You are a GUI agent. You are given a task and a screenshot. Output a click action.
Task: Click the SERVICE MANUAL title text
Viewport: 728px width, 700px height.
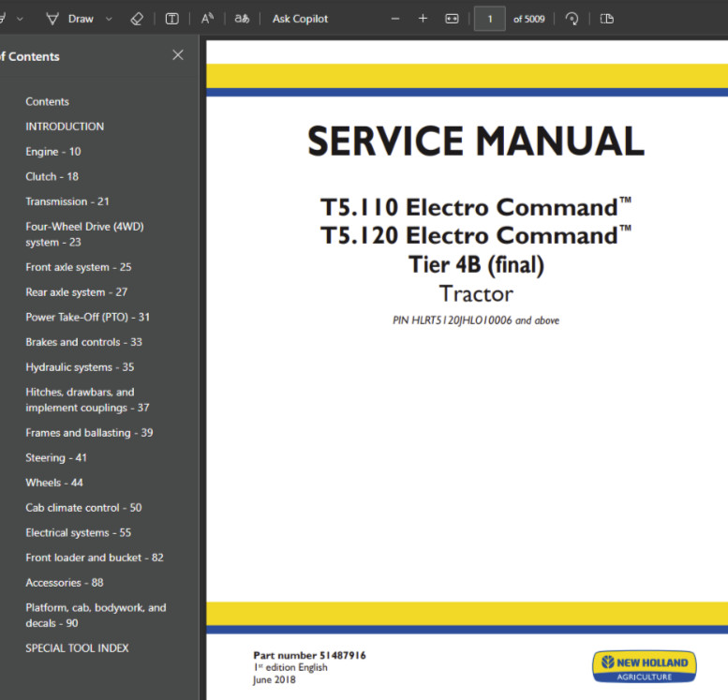476,141
